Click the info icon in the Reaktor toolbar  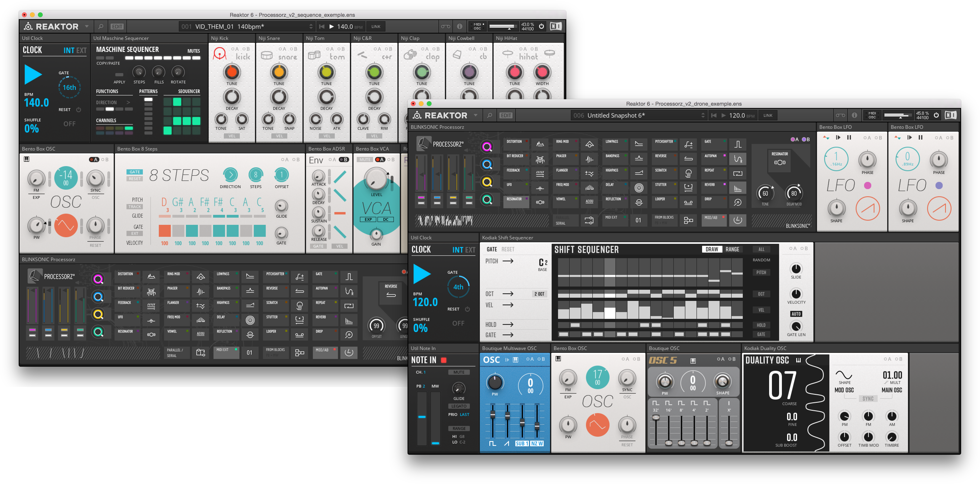[460, 26]
